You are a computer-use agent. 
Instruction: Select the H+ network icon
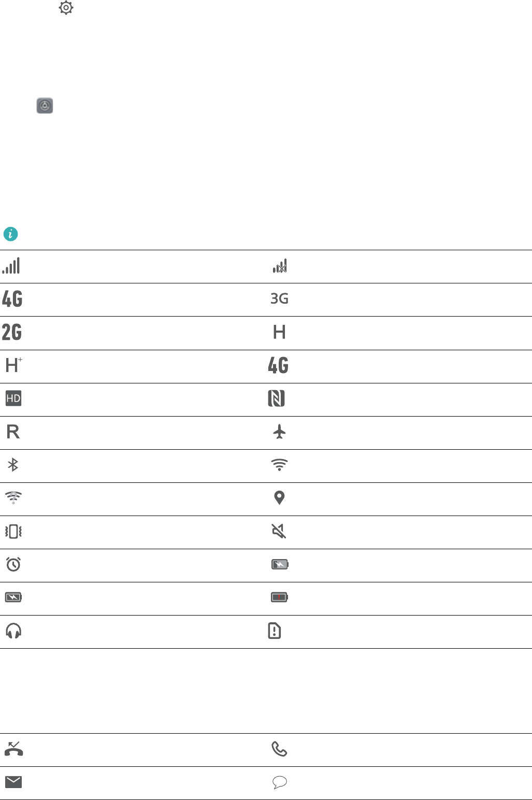(x=13, y=365)
